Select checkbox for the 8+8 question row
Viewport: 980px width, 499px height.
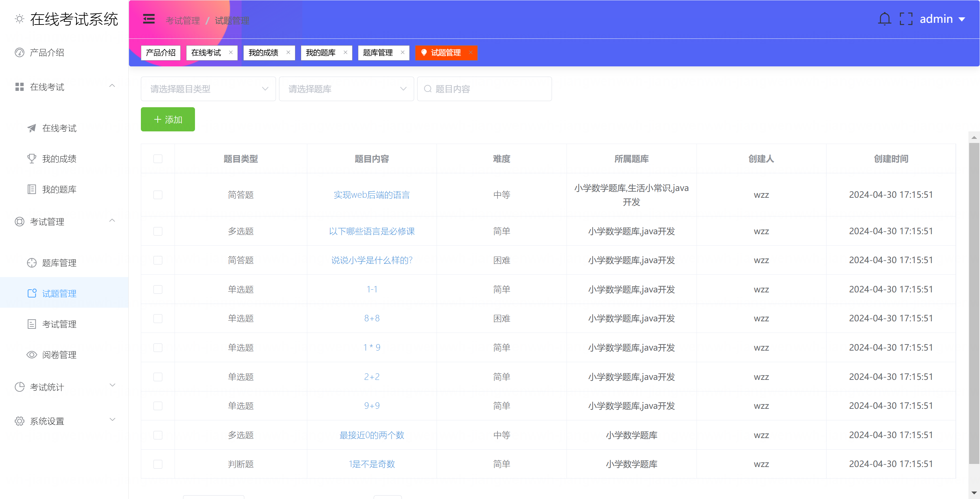tap(158, 319)
